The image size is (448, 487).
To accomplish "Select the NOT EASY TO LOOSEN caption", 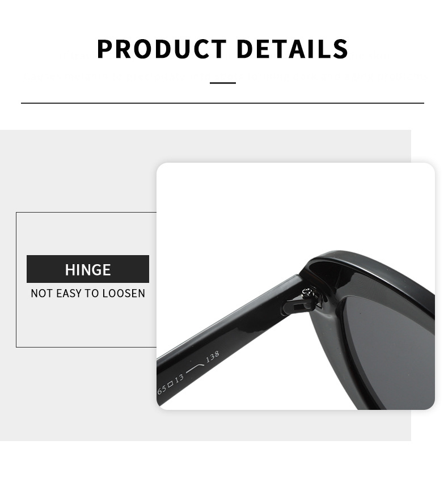I will (x=88, y=293).
